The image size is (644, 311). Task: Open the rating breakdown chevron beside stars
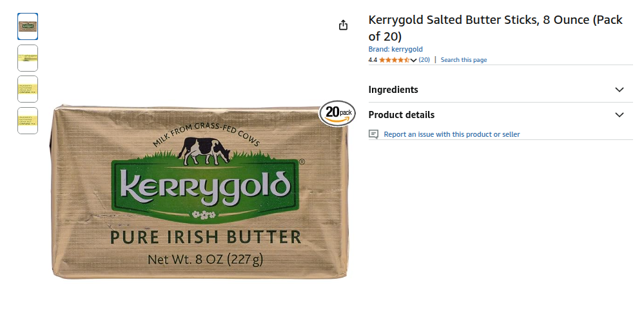pos(414,61)
